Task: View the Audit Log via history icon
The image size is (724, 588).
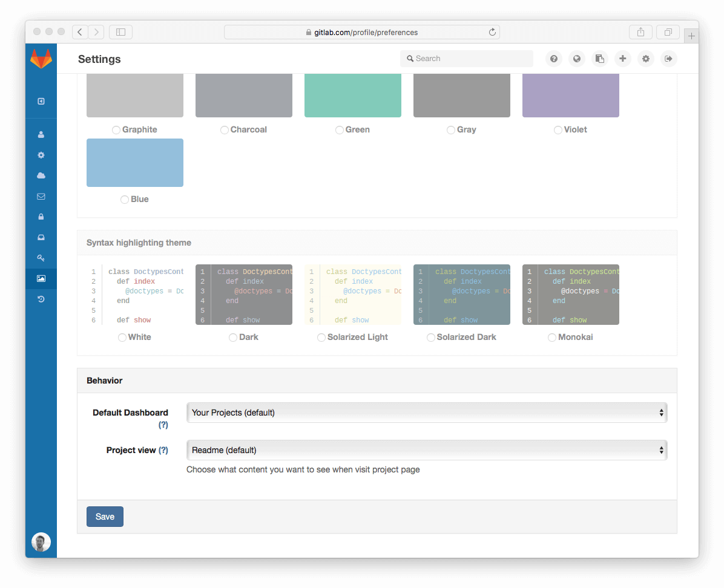Action: tap(41, 299)
